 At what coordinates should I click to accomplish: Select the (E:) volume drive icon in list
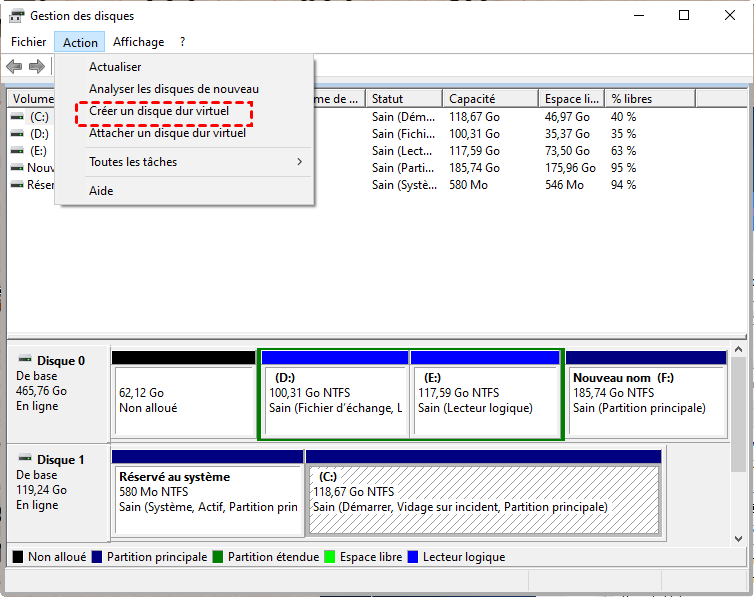[17, 151]
